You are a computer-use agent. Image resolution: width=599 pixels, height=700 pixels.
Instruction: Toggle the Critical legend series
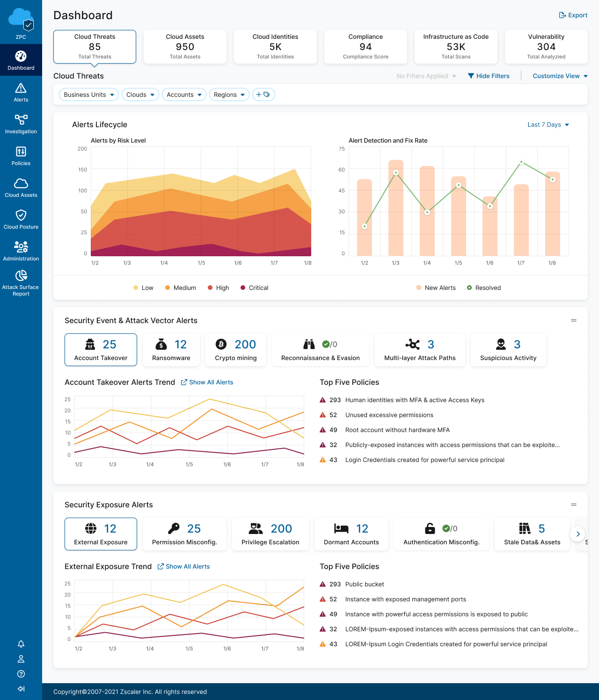pyautogui.click(x=254, y=288)
